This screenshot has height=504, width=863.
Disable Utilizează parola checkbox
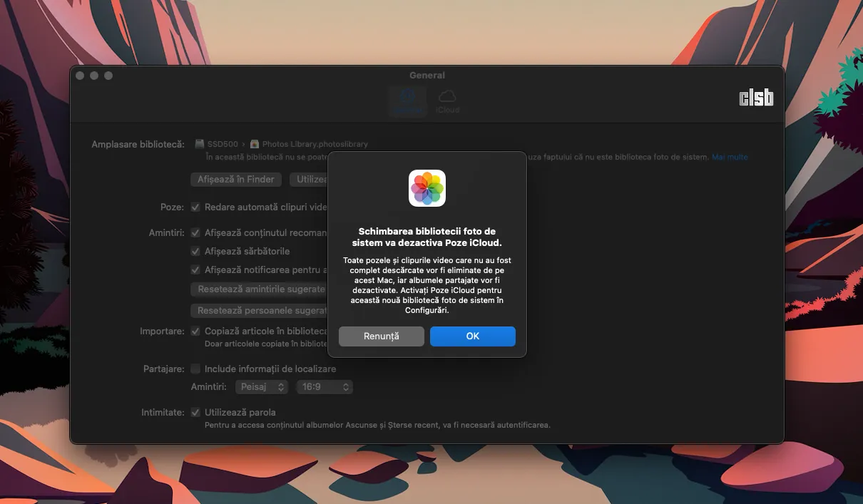tap(195, 413)
